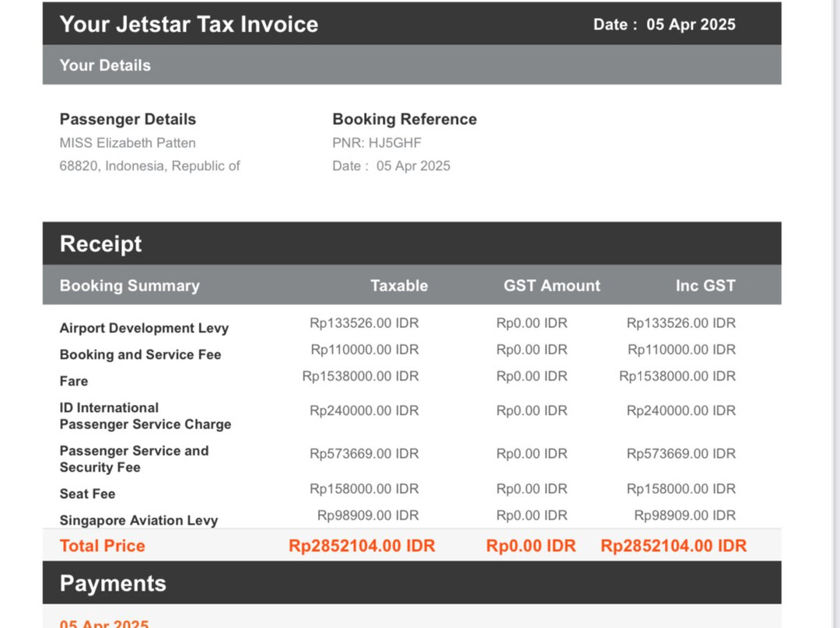Click the Total Price Inc GST amount
This screenshot has width=840, height=628.
point(673,546)
